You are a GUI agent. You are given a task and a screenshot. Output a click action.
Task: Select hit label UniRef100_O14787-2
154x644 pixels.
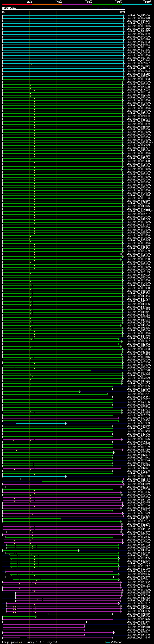coord(140,212)
